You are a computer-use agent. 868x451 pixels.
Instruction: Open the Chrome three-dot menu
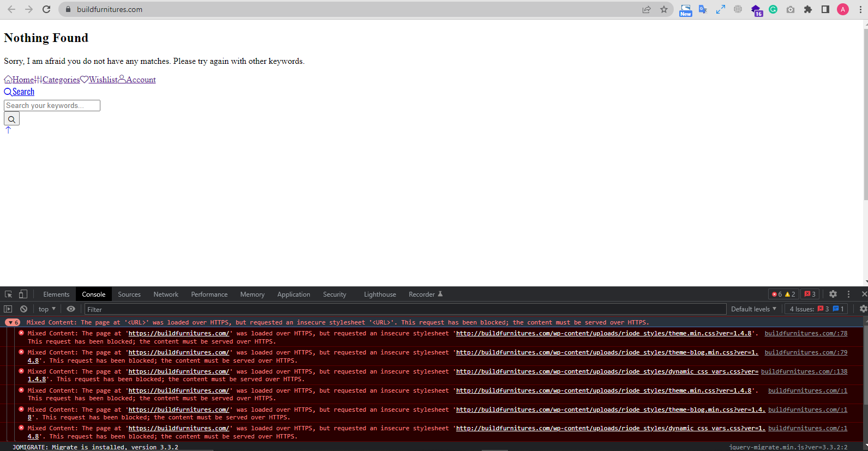[860, 9]
